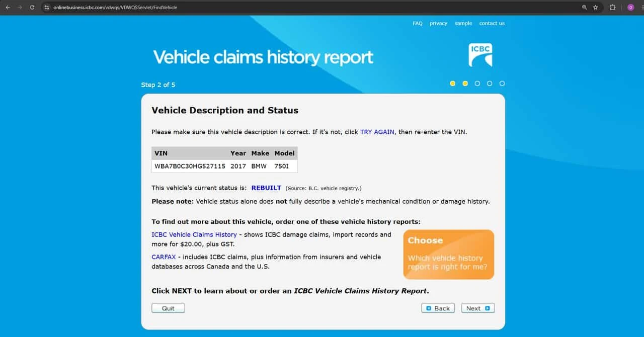Click the Model column header

point(284,153)
